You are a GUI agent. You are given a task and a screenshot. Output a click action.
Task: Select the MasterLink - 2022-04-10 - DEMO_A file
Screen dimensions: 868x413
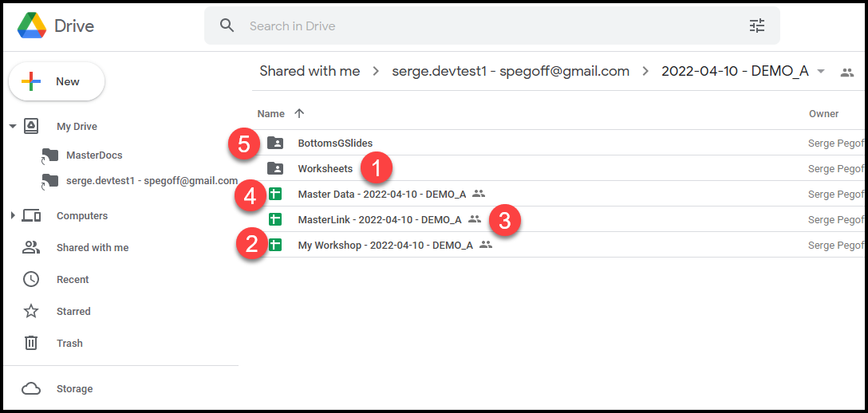(379, 219)
